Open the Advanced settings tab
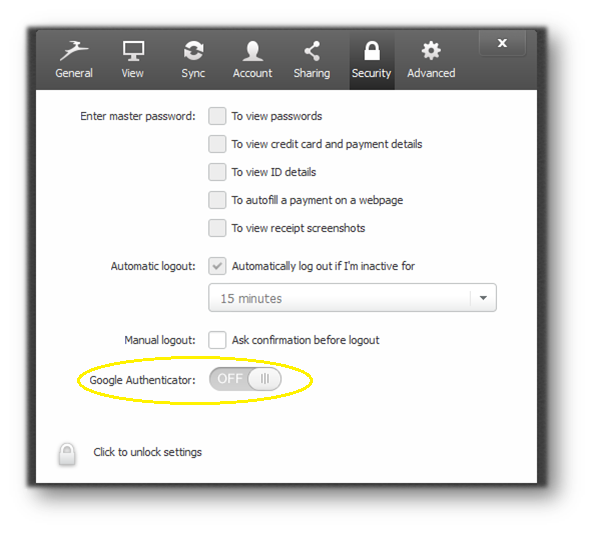The image size is (595, 535). tap(431, 60)
